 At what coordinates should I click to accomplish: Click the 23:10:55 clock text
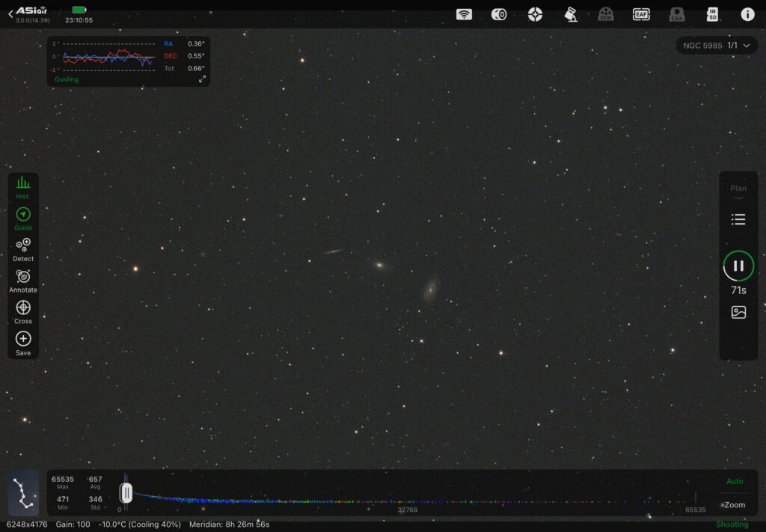pos(79,20)
